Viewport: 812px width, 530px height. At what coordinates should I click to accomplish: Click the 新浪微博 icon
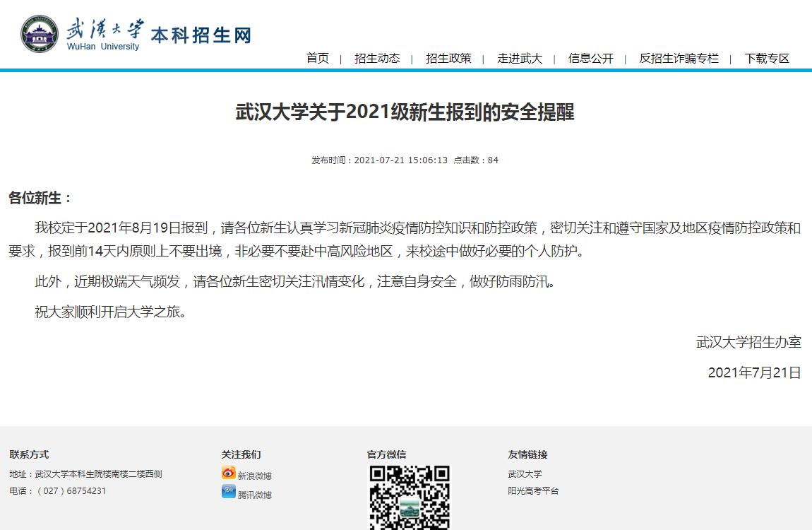[x=229, y=473]
